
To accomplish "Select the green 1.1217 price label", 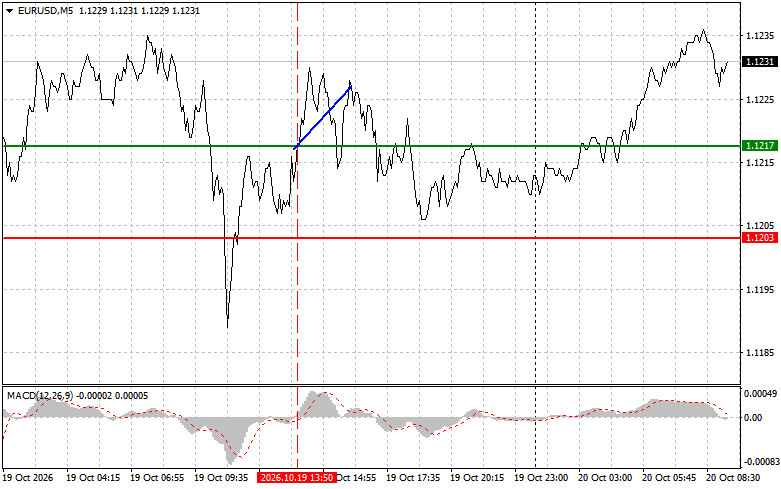I will (x=760, y=145).
